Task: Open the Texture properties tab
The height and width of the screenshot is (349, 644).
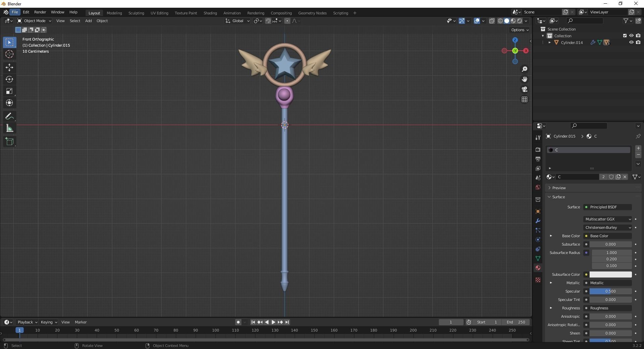Action: point(538,280)
